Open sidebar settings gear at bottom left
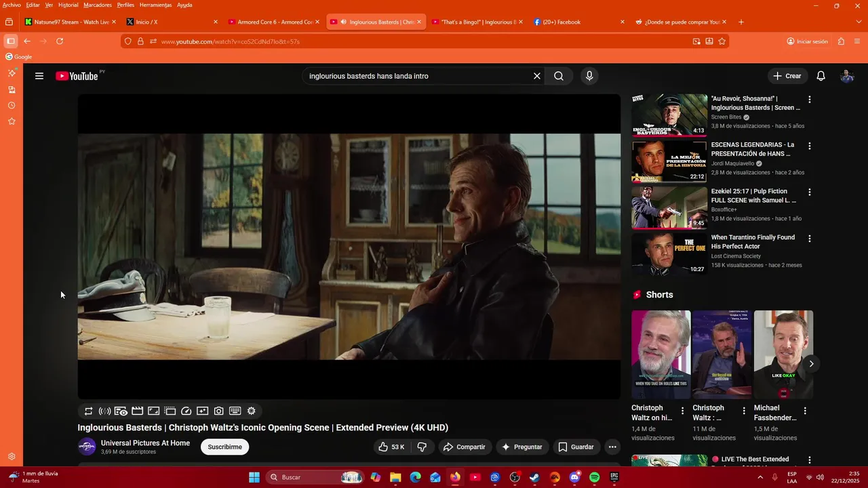Viewport: 868px width, 488px height. (12, 457)
